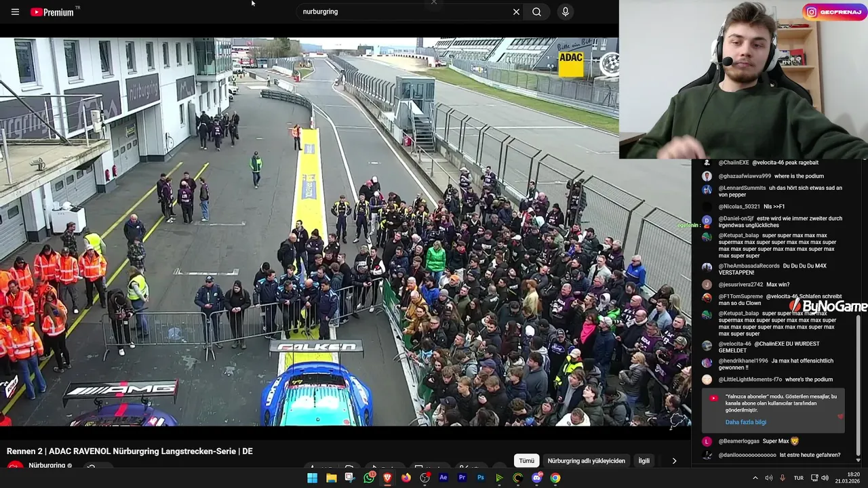Open Adobe After Effects from taskbar
The image size is (868, 488).
click(x=443, y=478)
